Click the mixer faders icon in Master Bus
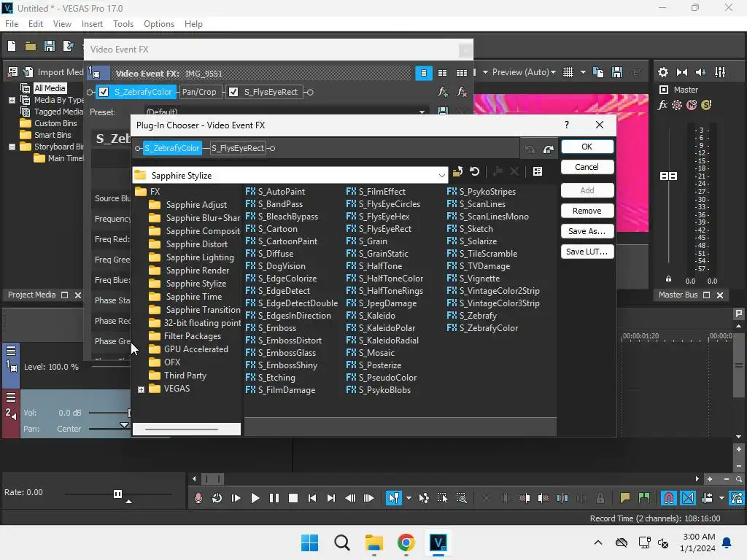The image size is (747, 560). pos(720,72)
